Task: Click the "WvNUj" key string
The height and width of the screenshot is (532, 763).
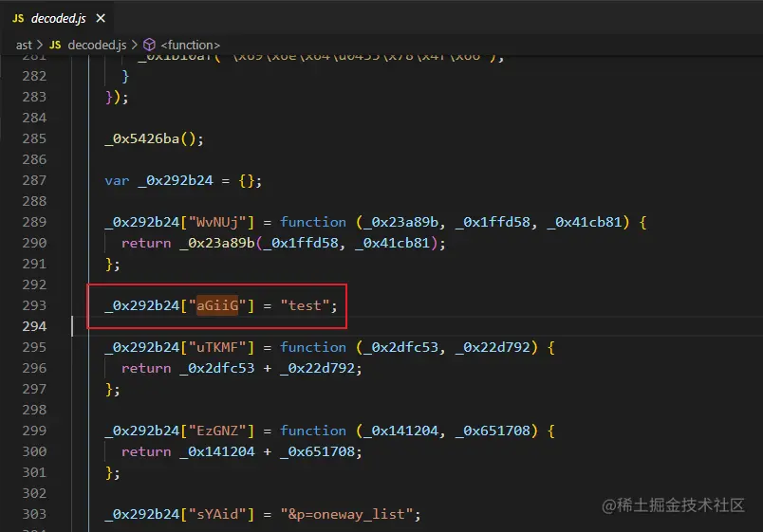Action: (x=217, y=222)
